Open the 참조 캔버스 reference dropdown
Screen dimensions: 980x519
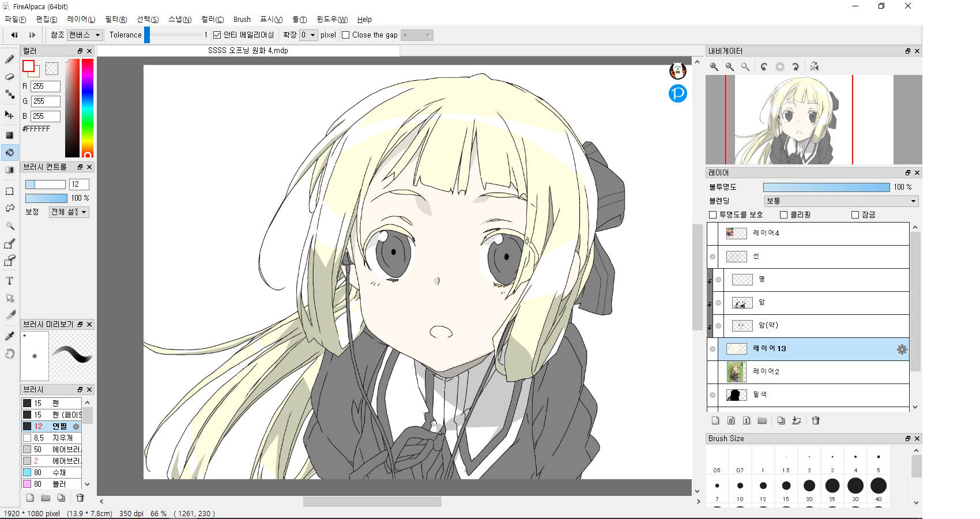coord(85,35)
